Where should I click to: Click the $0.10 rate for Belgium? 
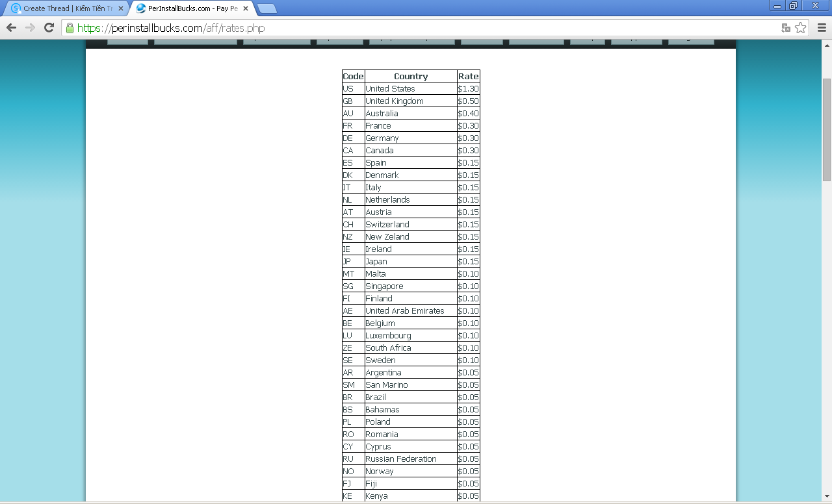468,323
